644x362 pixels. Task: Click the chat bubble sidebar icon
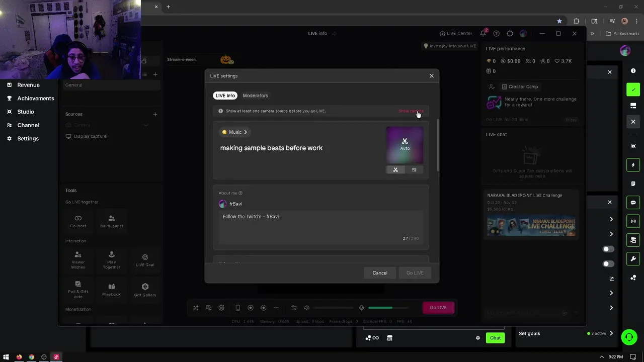click(633, 203)
